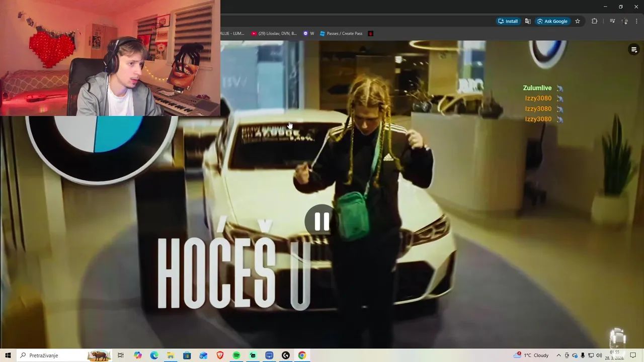Open the blue monitor app on taskbar
Viewport: 644px width, 362px height.
pyautogui.click(x=269, y=355)
